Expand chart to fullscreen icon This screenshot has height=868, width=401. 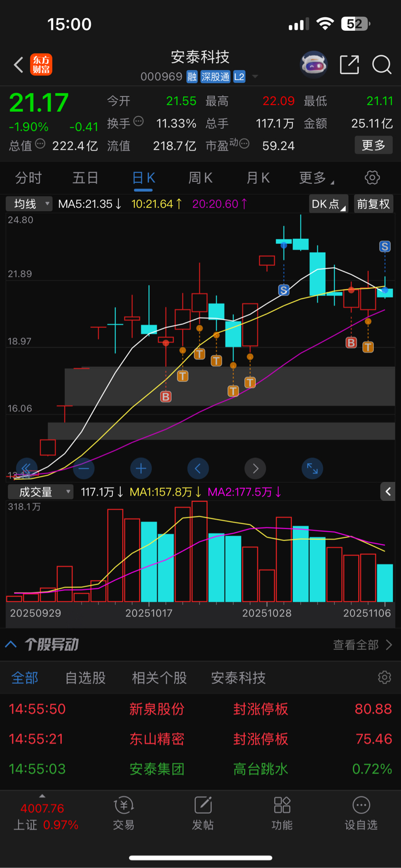click(312, 468)
